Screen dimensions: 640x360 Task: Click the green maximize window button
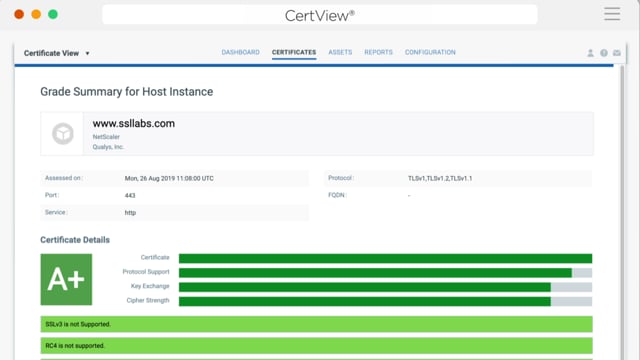[x=53, y=14]
